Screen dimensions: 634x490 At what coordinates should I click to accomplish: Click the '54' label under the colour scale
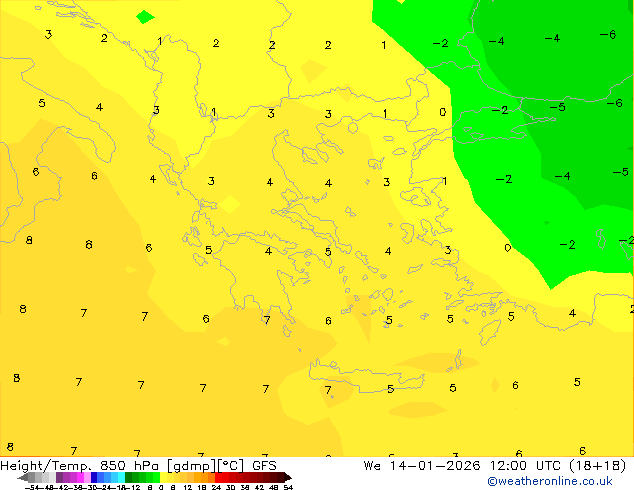[288, 487]
